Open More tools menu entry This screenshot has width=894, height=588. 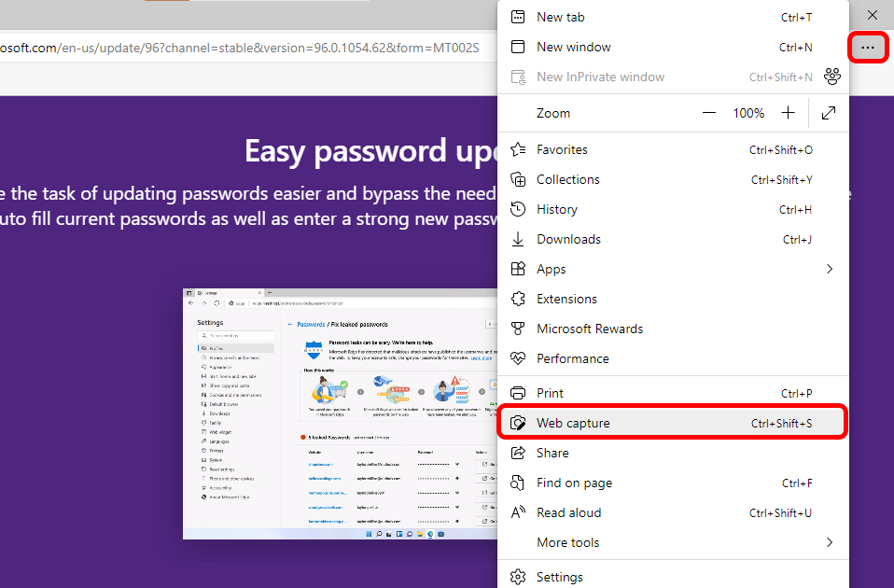point(673,542)
